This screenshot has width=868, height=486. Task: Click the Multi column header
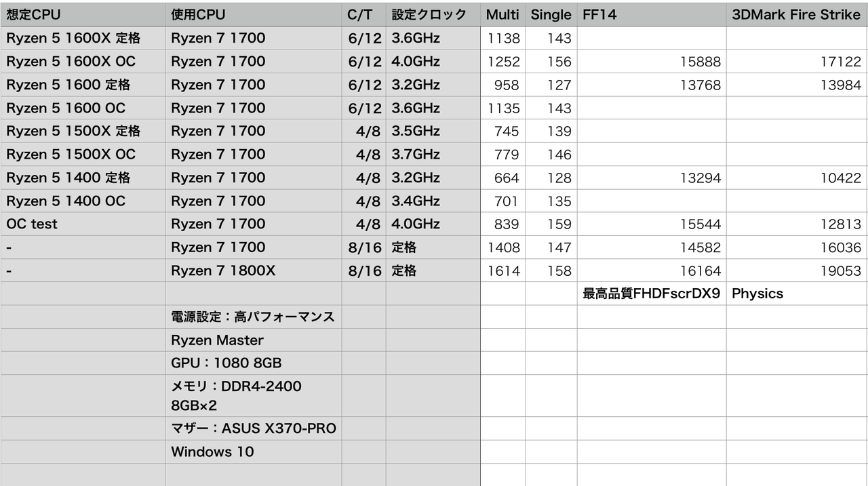502,15
